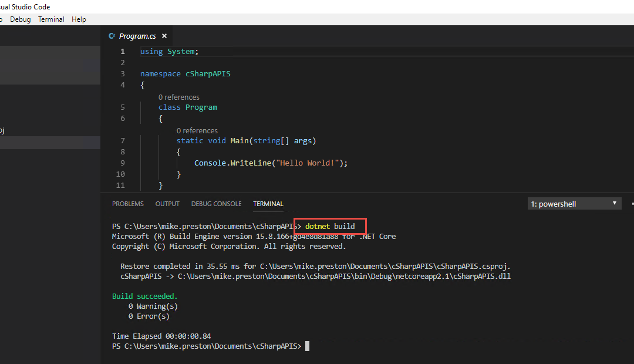Open the '1: powershell' terminal dropdown
Screen dimensions: 634x364
click(574, 204)
